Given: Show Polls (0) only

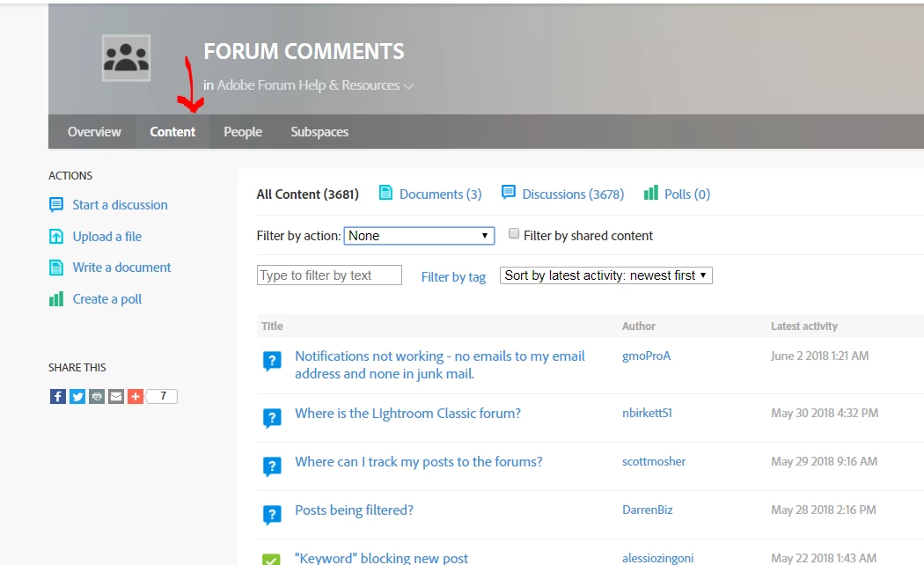Looking at the screenshot, I should point(687,194).
